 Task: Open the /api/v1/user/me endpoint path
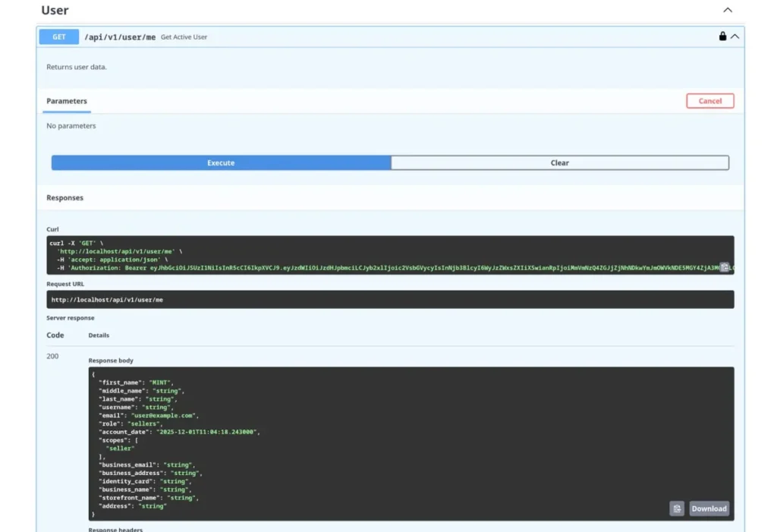[x=120, y=37]
